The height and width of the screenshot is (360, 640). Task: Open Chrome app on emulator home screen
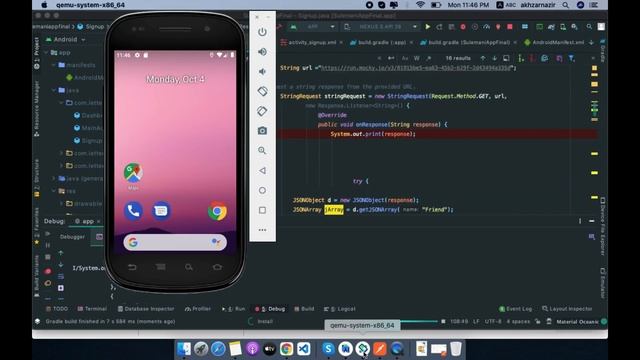(217, 211)
